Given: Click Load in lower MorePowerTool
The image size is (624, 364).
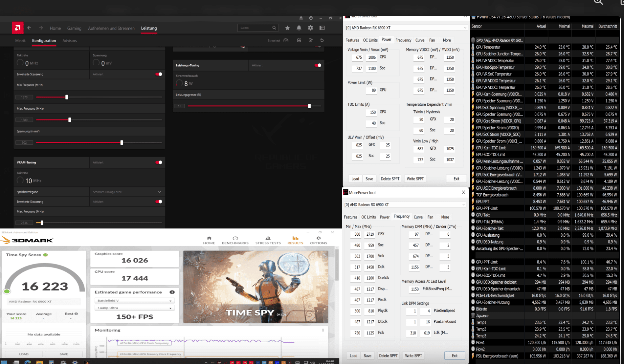Looking at the screenshot, I should tap(353, 356).
